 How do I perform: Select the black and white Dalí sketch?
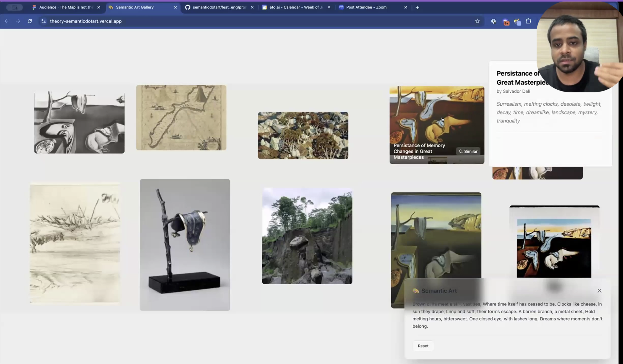(79, 122)
